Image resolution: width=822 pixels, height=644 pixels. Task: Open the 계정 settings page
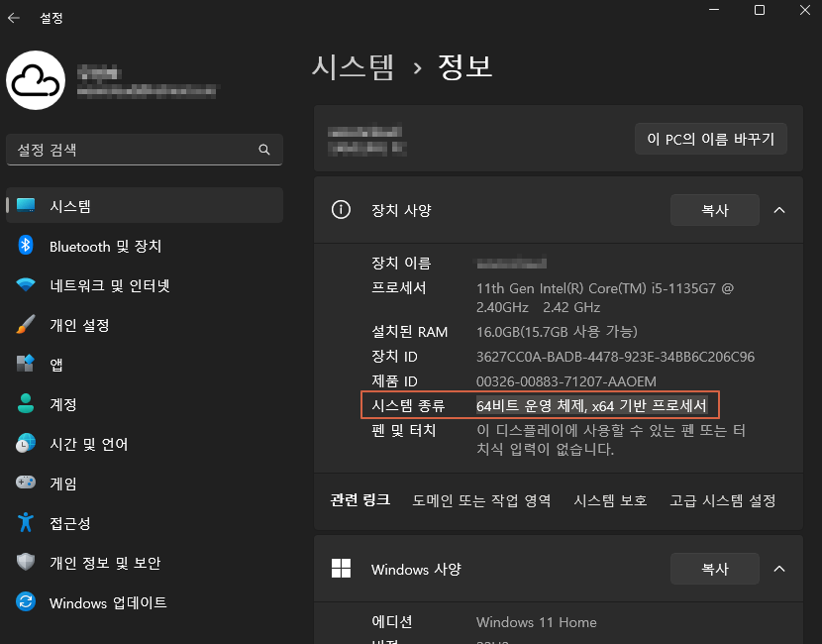point(145,404)
